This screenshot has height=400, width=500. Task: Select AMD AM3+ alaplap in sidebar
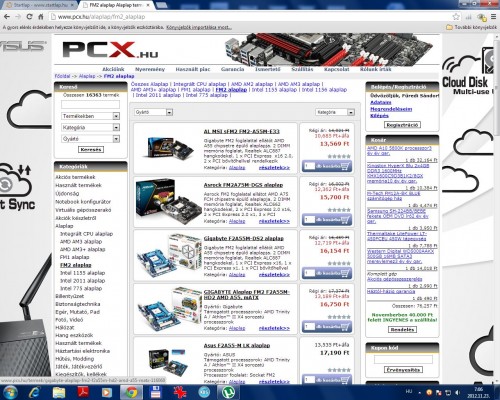(82, 249)
